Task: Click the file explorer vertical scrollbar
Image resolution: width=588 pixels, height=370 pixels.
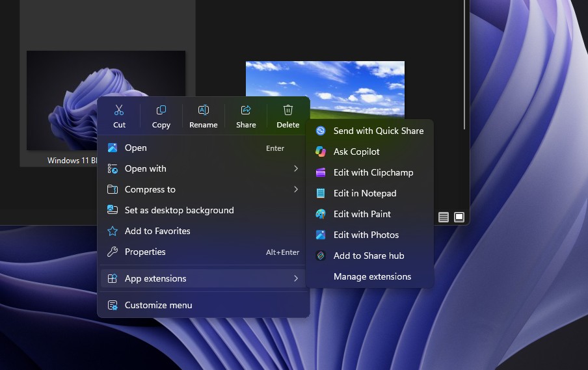Action: pyautogui.click(x=464, y=65)
